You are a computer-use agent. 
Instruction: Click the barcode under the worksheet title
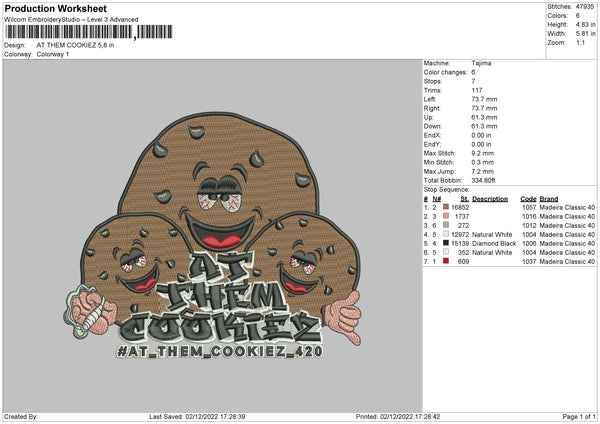pyautogui.click(x=88, y=32)
